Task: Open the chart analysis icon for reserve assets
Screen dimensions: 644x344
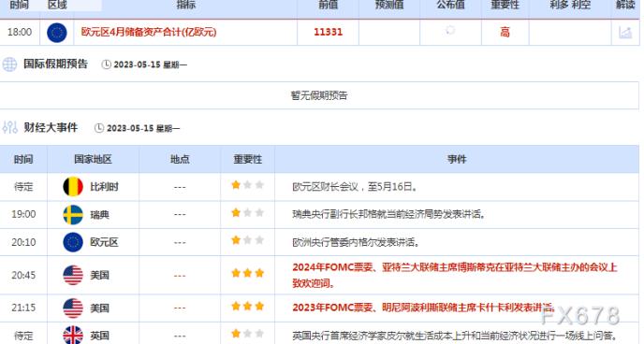Action: [x=625, y=33]
